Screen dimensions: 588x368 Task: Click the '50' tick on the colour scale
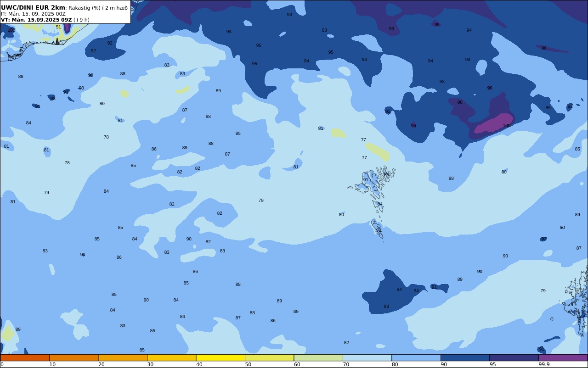tap(248, 364)
